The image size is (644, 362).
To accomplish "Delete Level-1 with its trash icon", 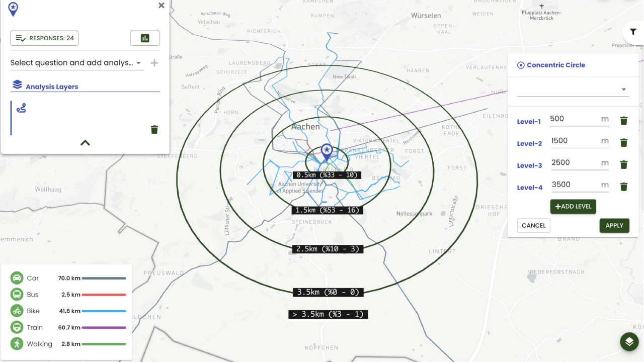I will pos(624,121).
